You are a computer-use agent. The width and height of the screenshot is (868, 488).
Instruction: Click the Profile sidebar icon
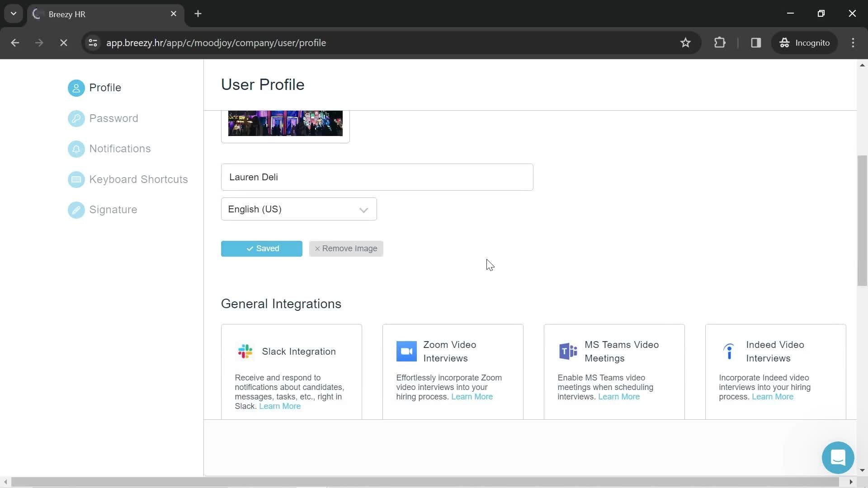coord(75,88)
